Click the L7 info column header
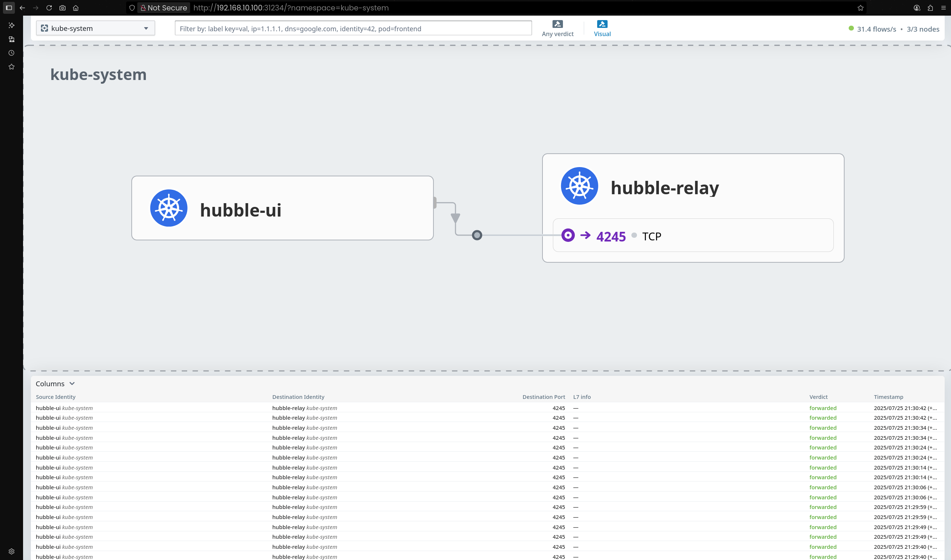The width and height of the screenshot is (951, 560). (x=582, y=397)
